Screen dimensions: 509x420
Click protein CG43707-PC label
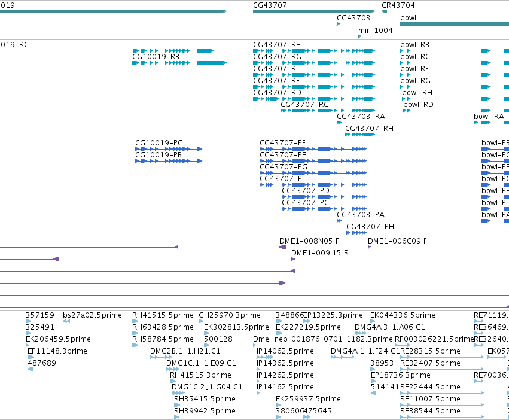(305, 203)
